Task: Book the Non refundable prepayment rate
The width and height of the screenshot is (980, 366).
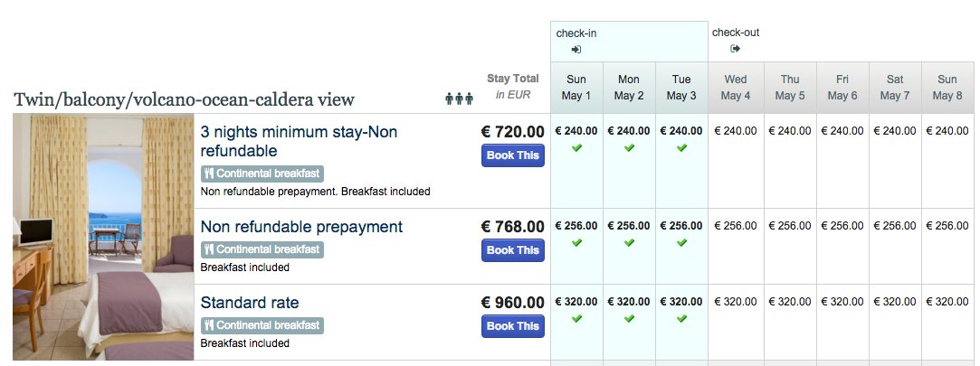Action: point(512,250)
